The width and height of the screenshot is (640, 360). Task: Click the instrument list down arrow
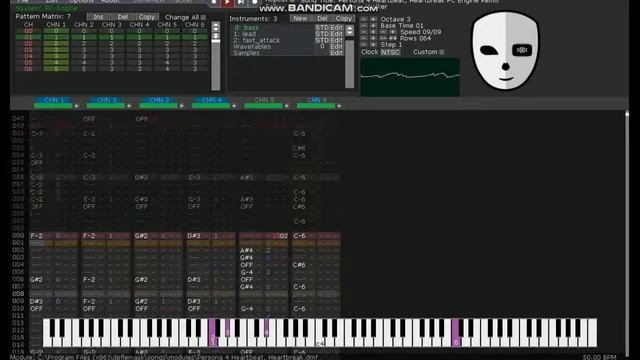[349, 33]
